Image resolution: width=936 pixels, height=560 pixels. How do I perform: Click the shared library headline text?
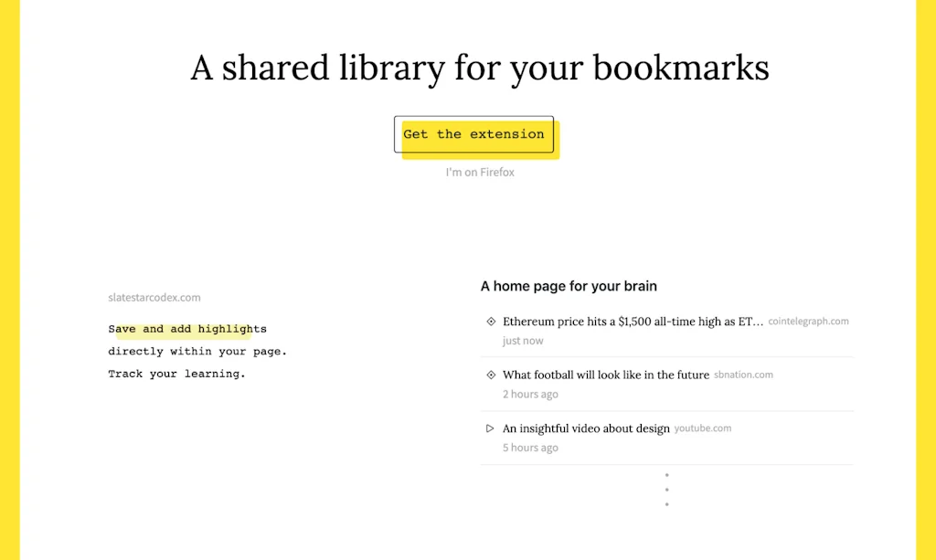click(x=478, y=68)
